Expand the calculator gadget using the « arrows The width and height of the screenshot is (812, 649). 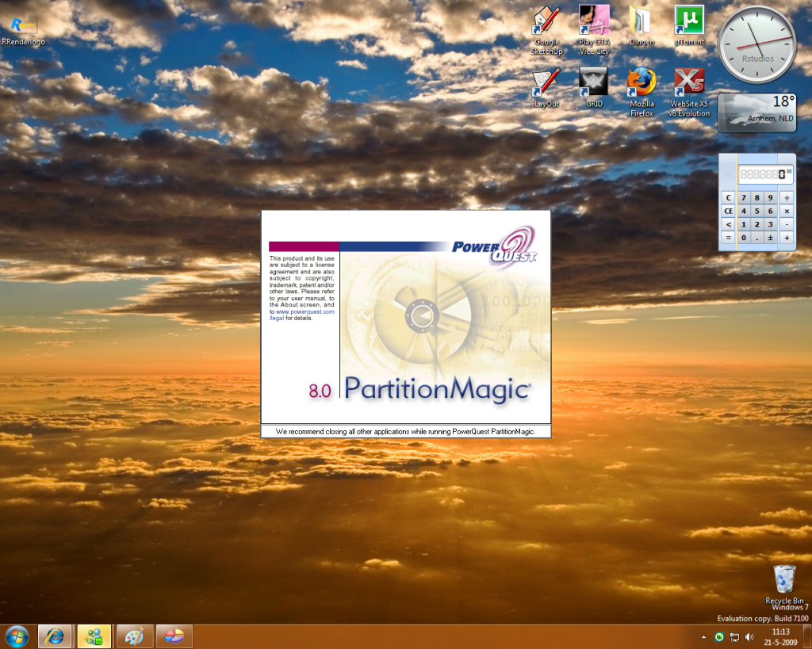(x=728, y=174)
